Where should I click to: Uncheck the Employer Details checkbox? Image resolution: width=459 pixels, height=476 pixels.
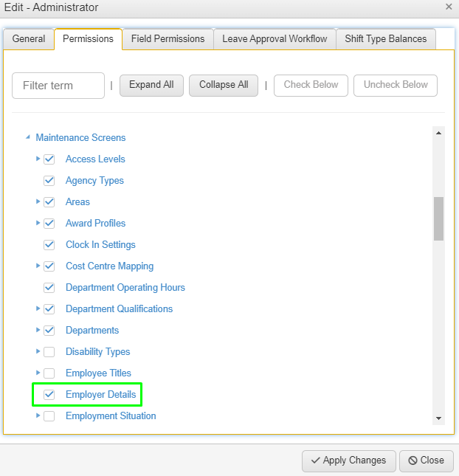tap(49, 394)
